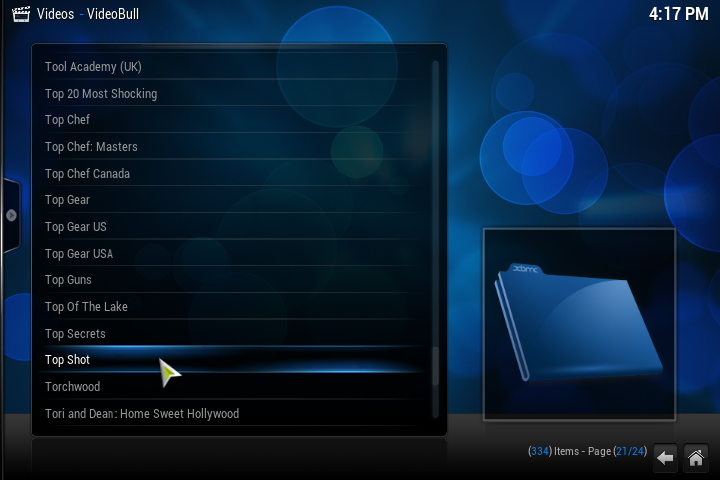Click the 334 items page indicator

pos(587,451)
